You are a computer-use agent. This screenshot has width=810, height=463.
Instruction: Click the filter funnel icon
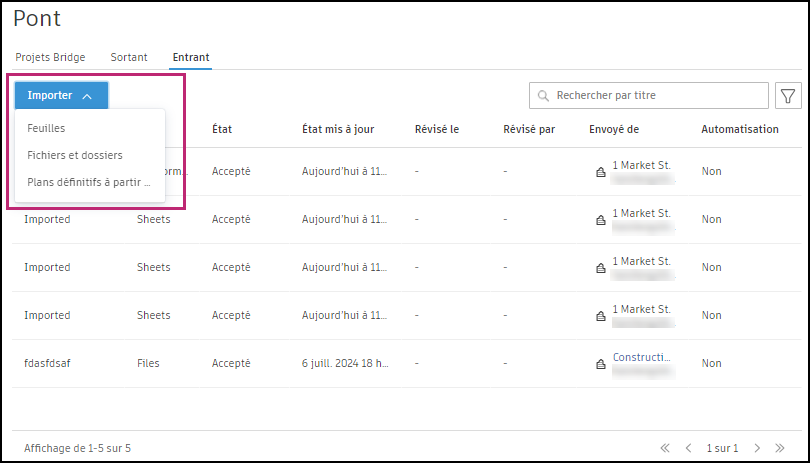788,96
